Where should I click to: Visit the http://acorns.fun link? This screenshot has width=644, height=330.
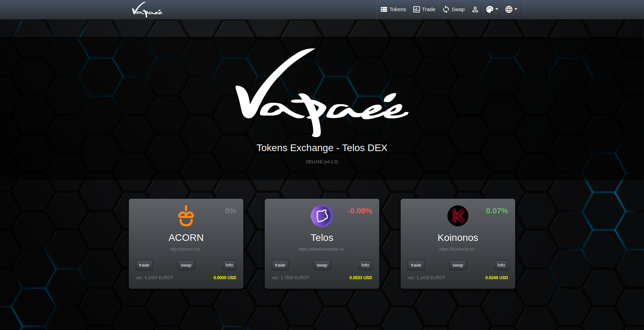tap(185, 249)
